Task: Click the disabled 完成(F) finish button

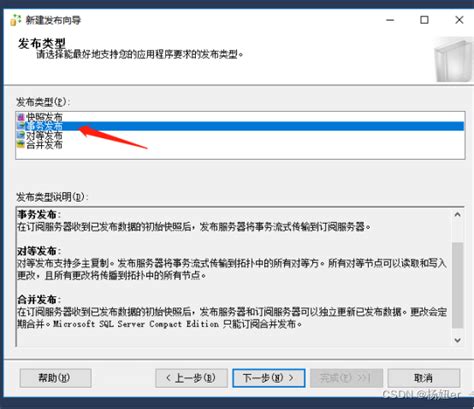Action: click(346, 378)
